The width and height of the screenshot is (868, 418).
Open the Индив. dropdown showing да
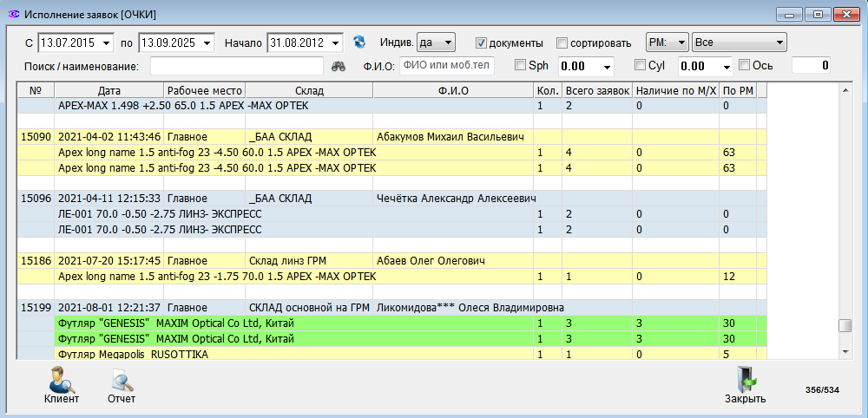tap(435, 42)
